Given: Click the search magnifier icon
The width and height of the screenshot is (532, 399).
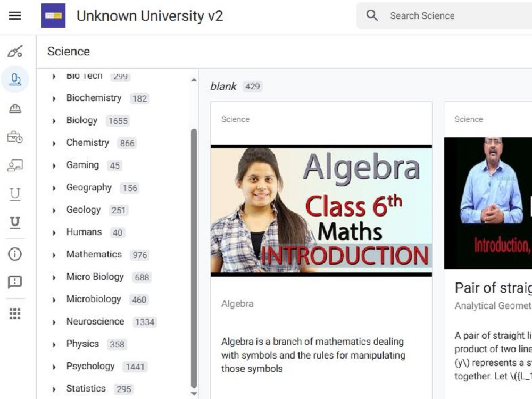Looking at the screenshot, I should click(x=372, y=15).
